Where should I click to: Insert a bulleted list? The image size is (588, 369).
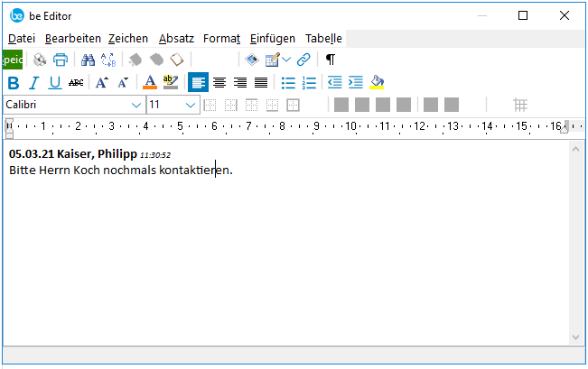(288, 83)
